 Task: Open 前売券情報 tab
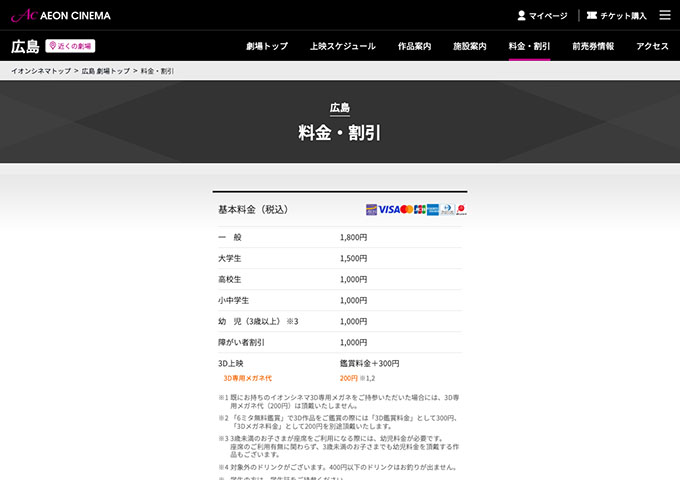tap(593, 46)
